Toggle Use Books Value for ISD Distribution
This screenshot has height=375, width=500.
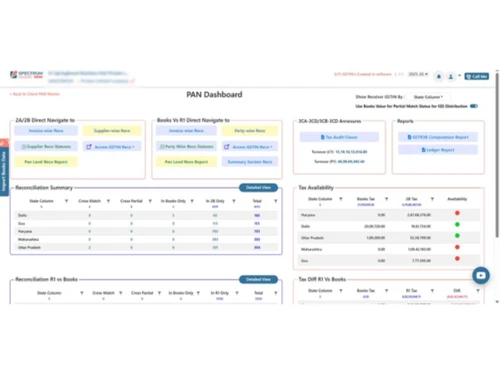pos(474,106)
